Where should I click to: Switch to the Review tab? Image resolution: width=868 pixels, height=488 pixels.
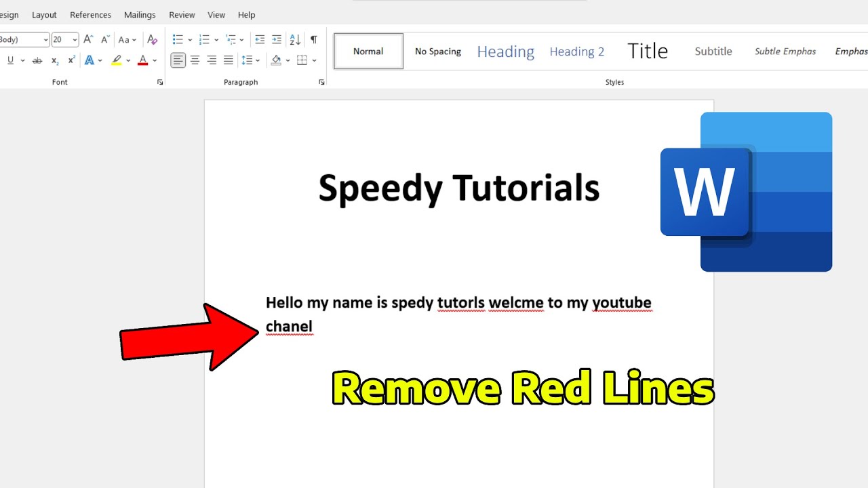[x=182, y=15]
